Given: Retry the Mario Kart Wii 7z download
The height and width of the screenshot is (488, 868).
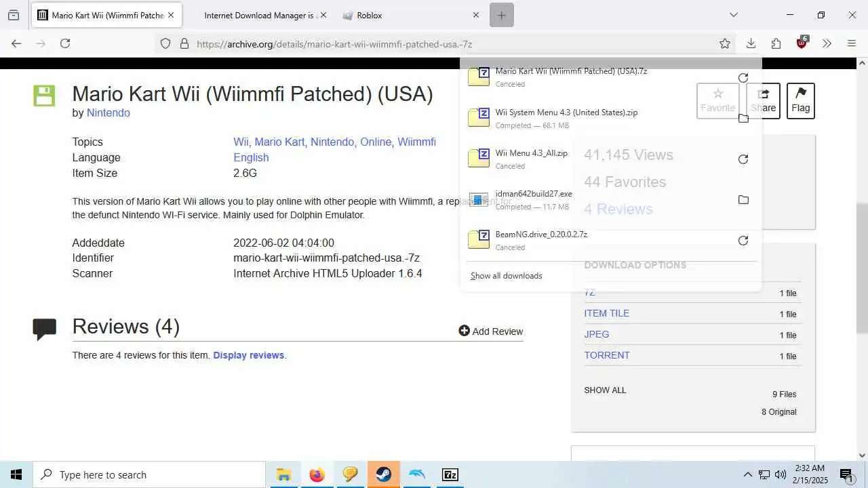Looking at the screenshot, I should click(743, 78).
